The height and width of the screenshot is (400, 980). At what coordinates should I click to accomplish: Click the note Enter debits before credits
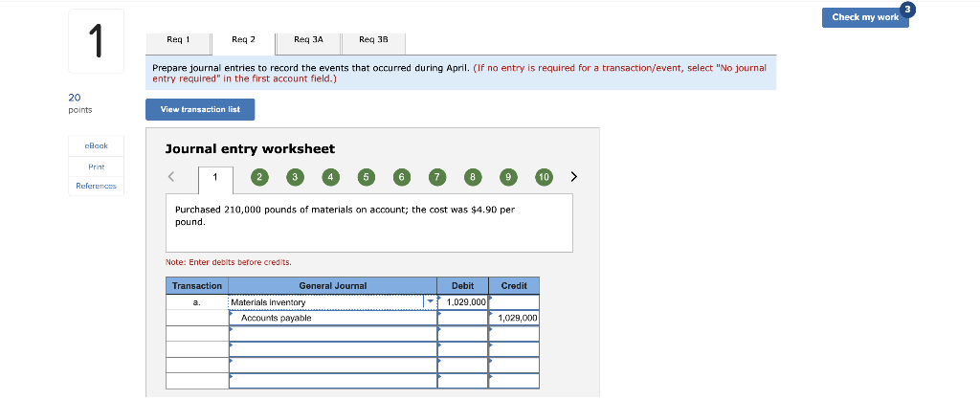click(x=229, y=262)
